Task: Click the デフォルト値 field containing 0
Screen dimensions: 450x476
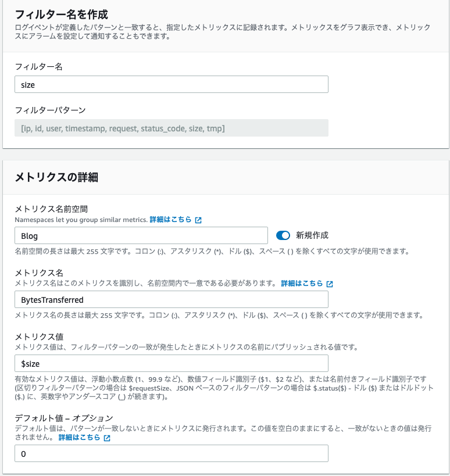Action: coord(172,453)
